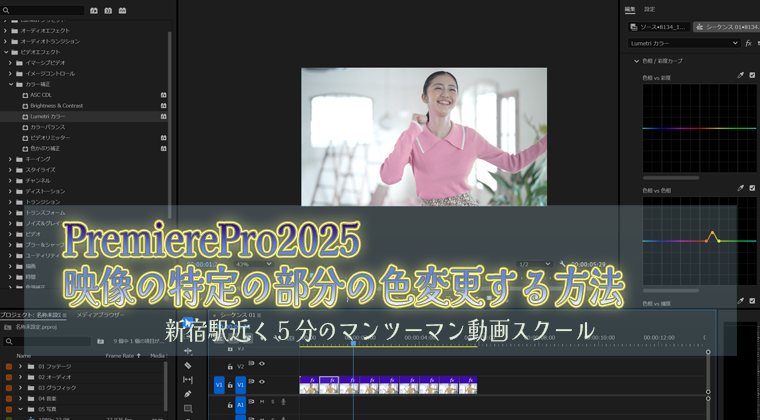Expand the イマーシブビデオ folder
The width and height of the screenshot is (760, 420).
pos(10,62)
